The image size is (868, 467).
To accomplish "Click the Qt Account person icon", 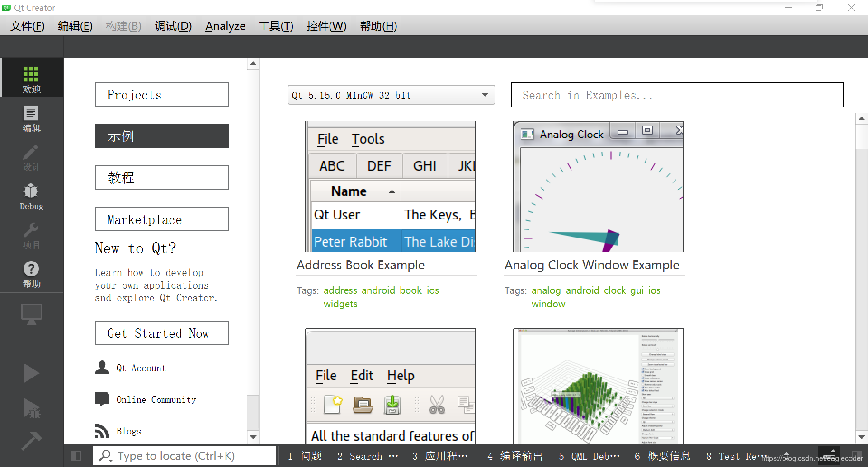I will (102, 368).
